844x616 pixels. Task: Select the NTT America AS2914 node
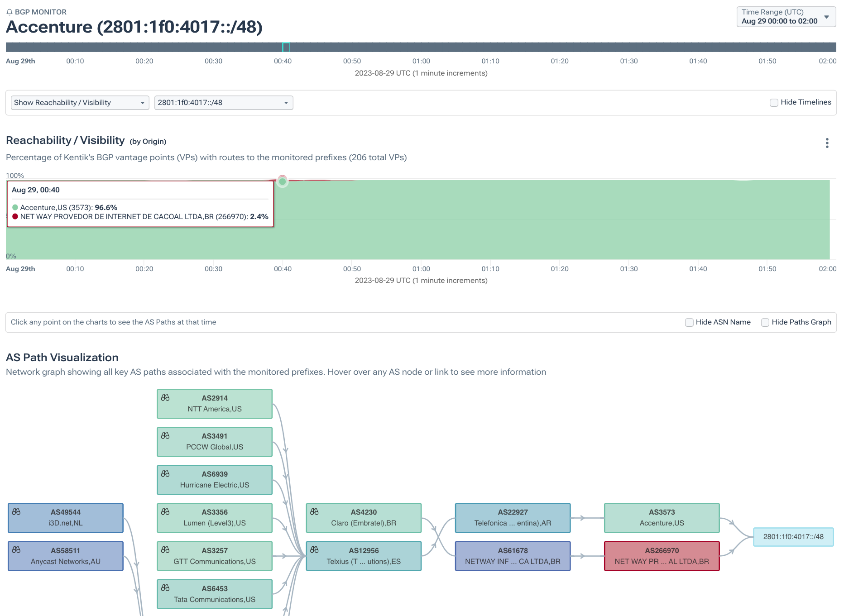[215, 404]
